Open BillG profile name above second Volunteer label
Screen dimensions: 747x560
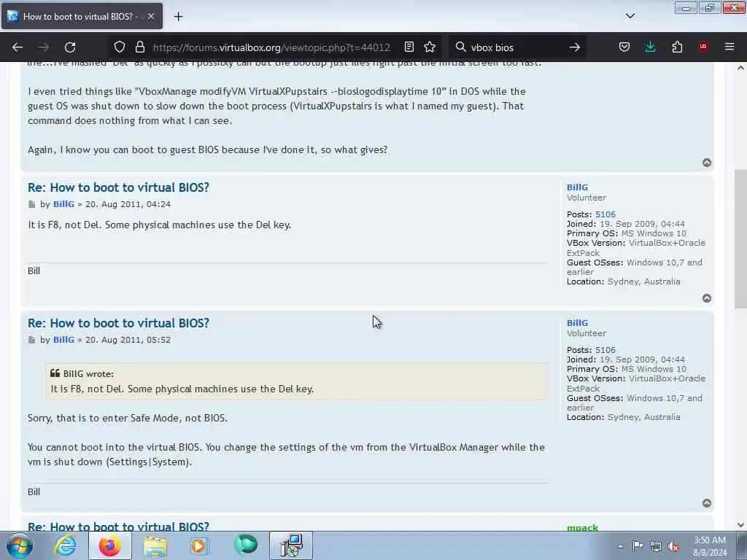pos(577,323)
